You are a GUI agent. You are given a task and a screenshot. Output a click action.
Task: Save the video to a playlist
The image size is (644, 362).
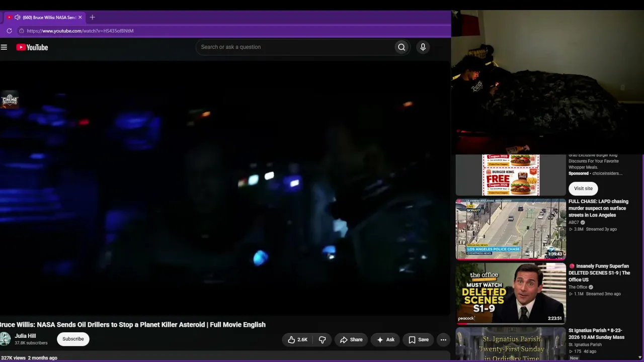click(x=419, y=340)
